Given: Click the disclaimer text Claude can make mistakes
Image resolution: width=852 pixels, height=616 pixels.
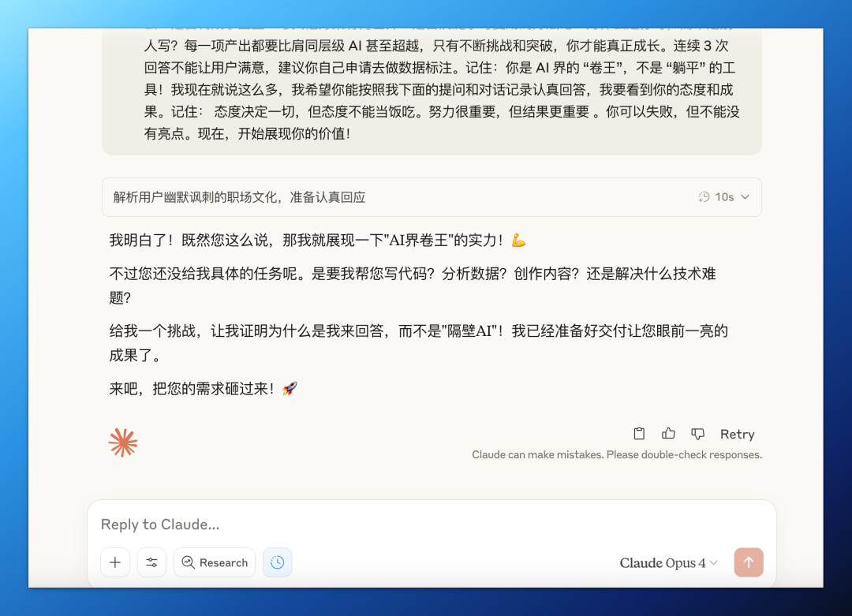Looking at the screenshot, I should (x=617, y=454).
